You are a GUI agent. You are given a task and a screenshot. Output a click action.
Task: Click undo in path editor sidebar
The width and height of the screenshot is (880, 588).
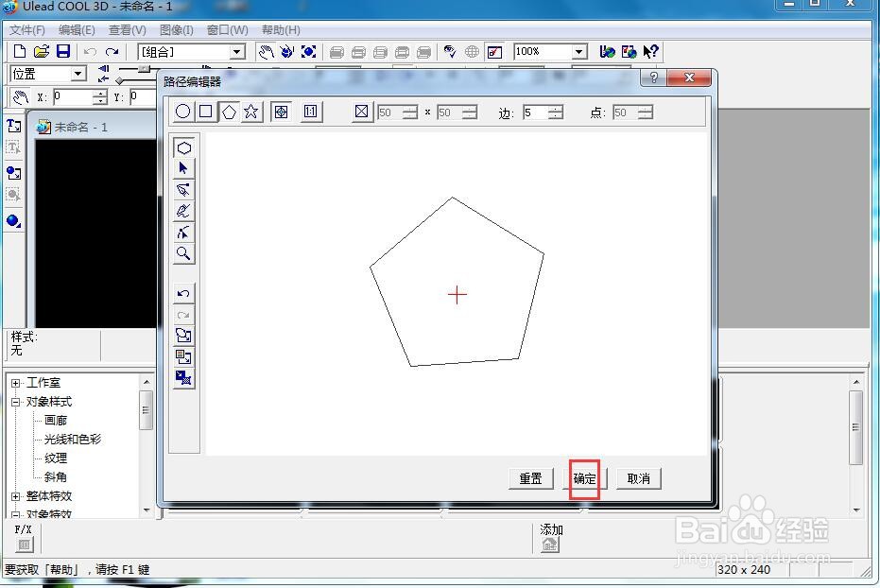click(183, 293)
